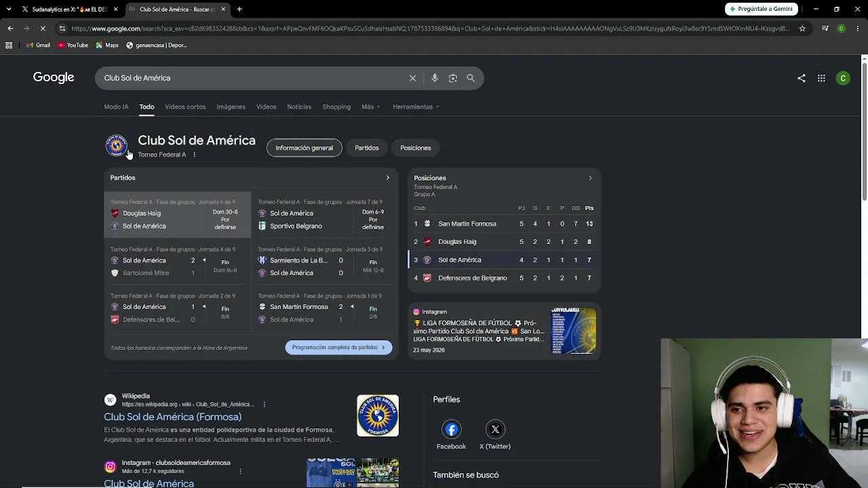The width and height of the screenshot is (868, 488).
Task: Open more options beside Torneo Federal A
Action: click(194, 155)
